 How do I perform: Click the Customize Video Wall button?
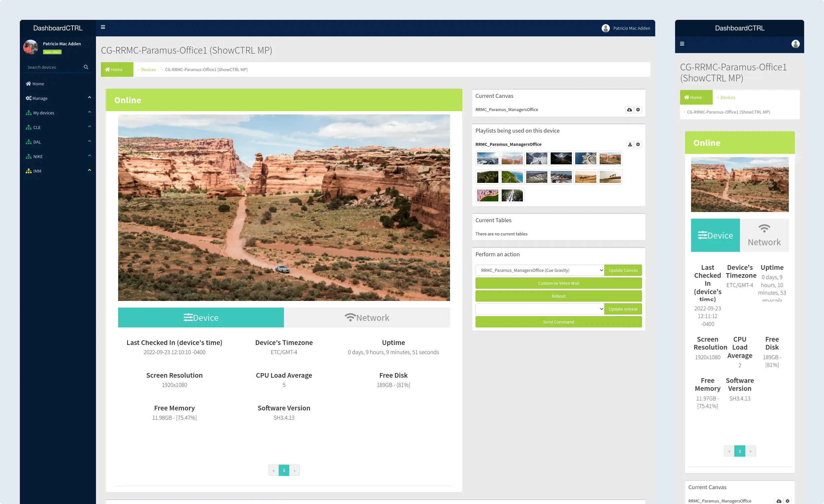coord(558,283)
